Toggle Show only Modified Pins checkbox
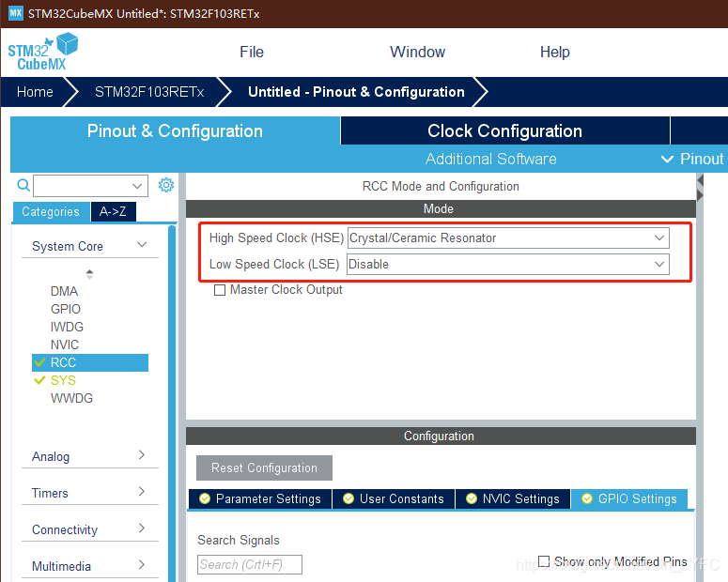Image resolution: width=728 pixels, height=582 pixels. tap(544, 561)
